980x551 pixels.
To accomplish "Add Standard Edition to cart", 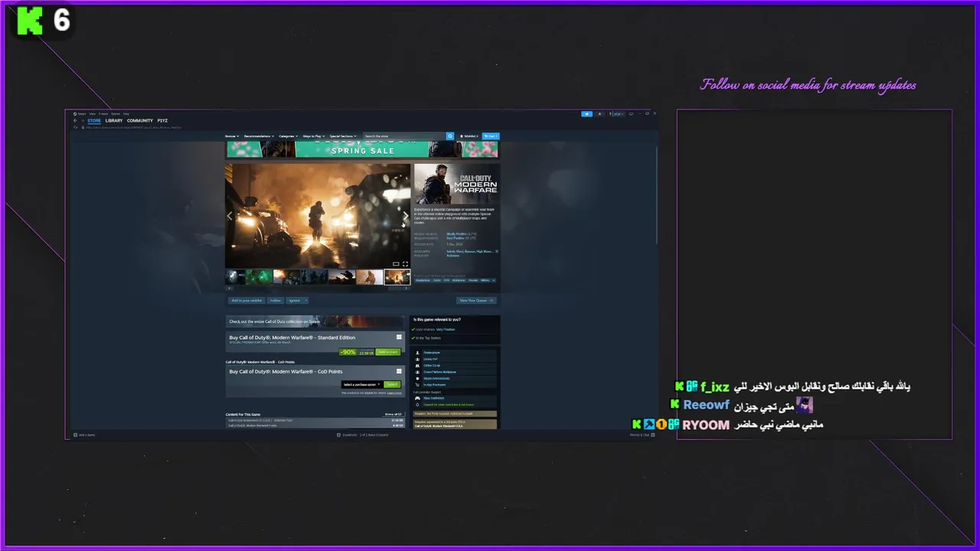I will (x=388, y=352).
